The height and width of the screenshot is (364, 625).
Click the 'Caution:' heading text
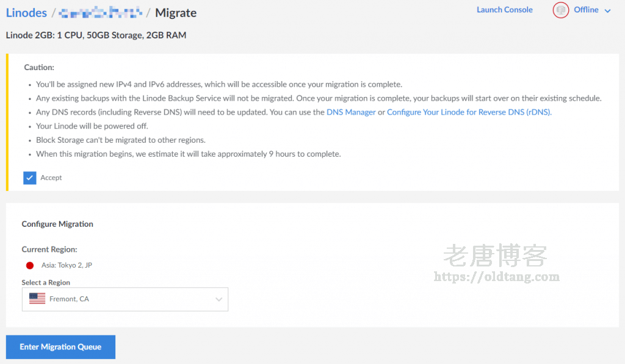[39, 67]
